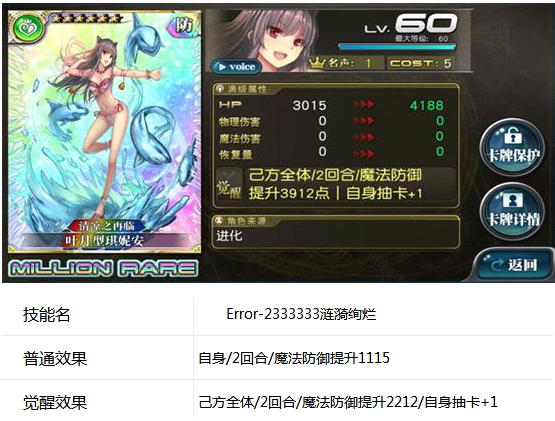This screenshot has width=555, height=421.
Task: Play the character voice button
Action: tap(236, 66)
